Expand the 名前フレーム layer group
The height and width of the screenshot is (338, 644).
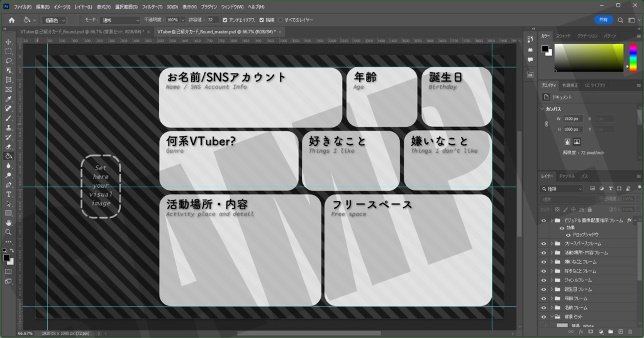click(x=552, y=308)
